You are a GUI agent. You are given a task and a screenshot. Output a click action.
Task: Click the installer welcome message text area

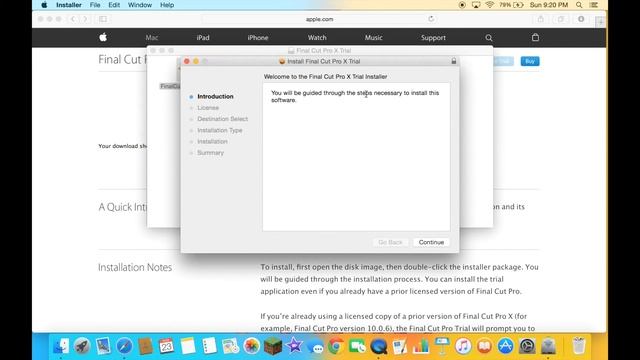click(x=356, y=157)
